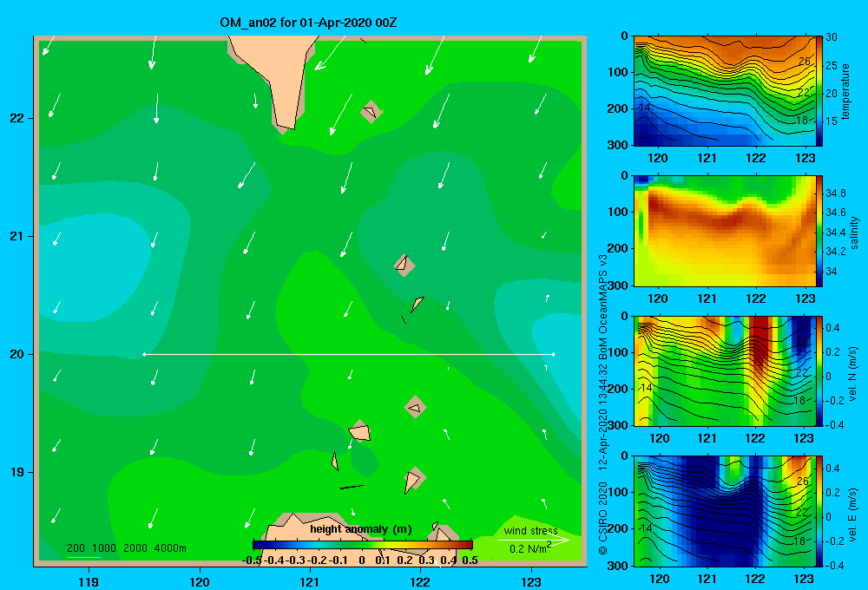Screen dimensions: 868x590
Task: Click the 'vel. N (m/s)' axis label
Action: (852, 374)
